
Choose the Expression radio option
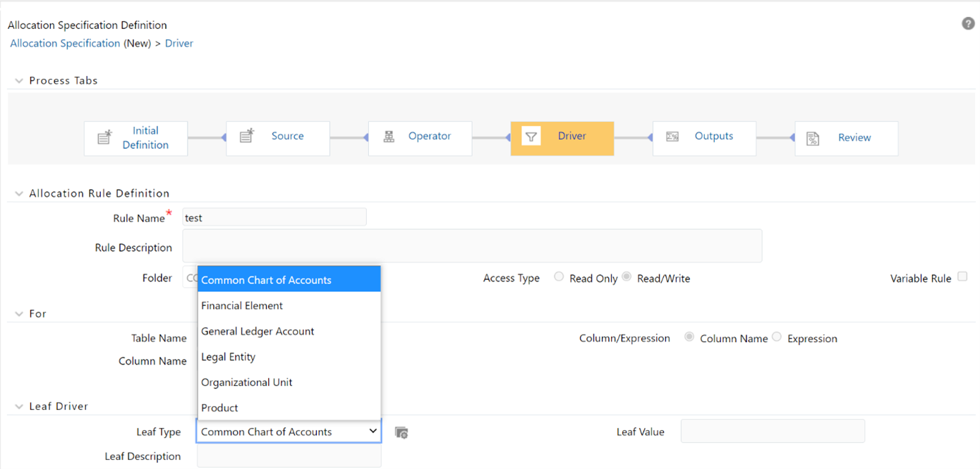click(777, 337)
